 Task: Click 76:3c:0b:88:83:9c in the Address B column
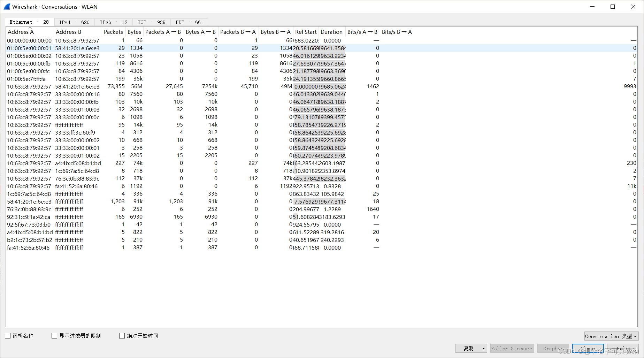click(x=77, y=178)
